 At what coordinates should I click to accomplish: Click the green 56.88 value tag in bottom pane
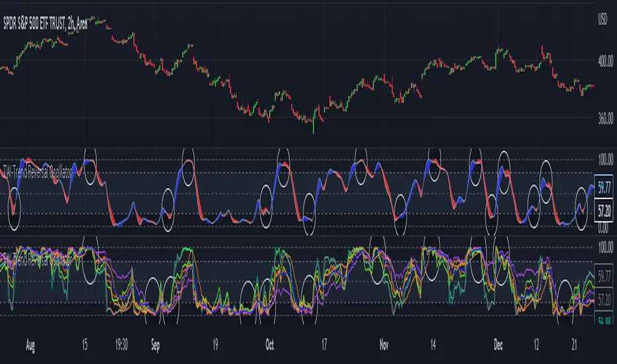tap(603, 317)
